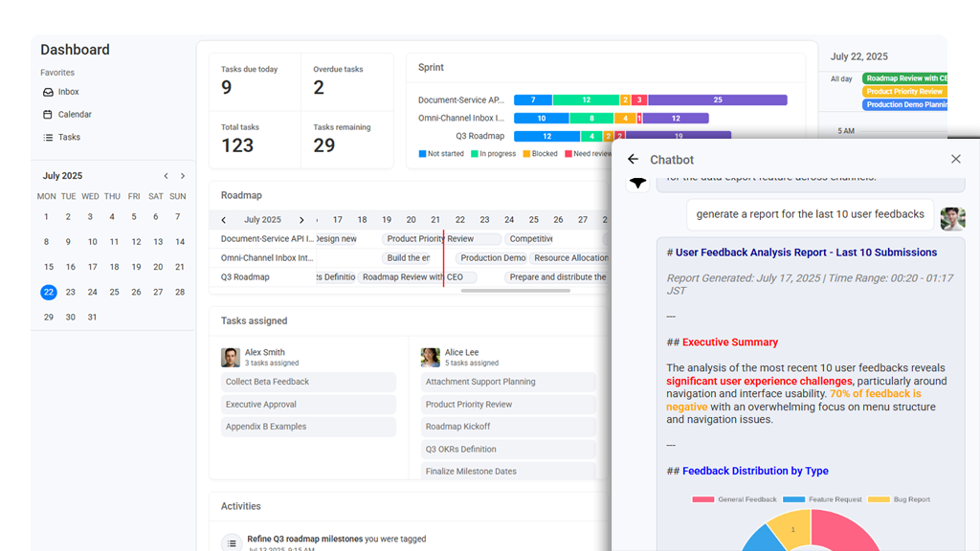This screenshot has height=551, width=980.
Task: Click the Build the roadmap bar
Action: pos(407,258)
